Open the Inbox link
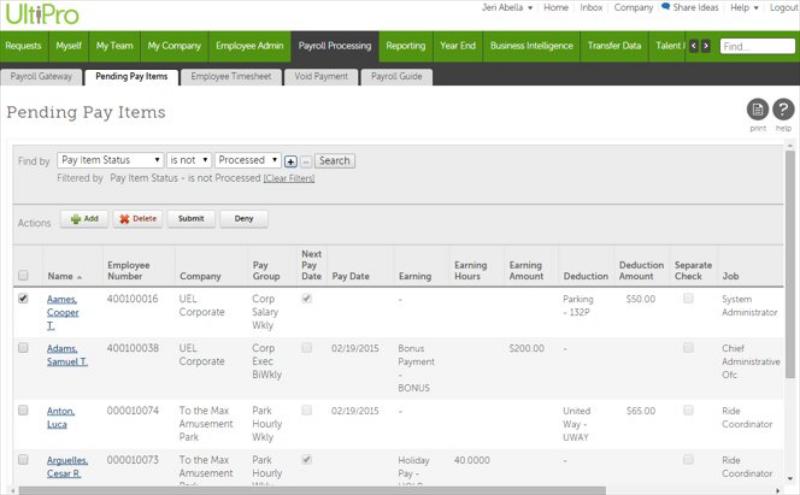The width and height of the screenshot is (800, 495). click(591, 8)
